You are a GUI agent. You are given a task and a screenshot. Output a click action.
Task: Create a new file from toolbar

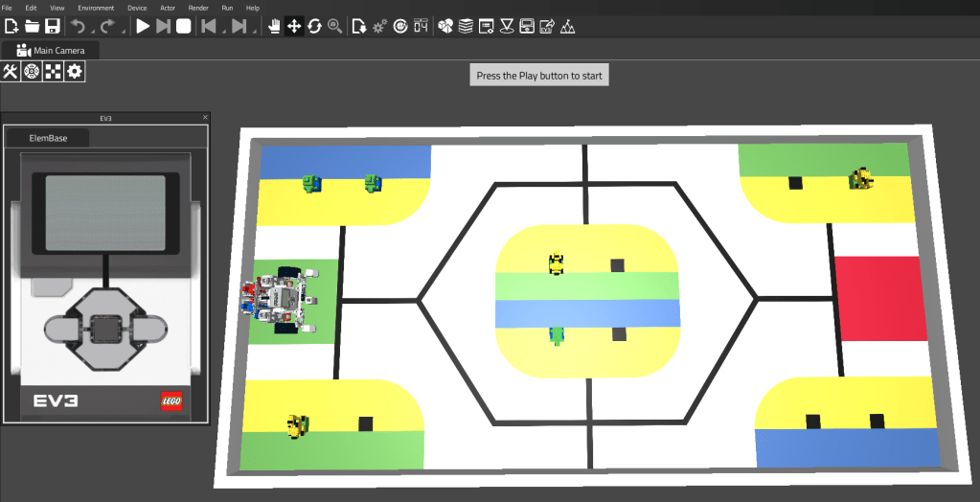[11, 26]
